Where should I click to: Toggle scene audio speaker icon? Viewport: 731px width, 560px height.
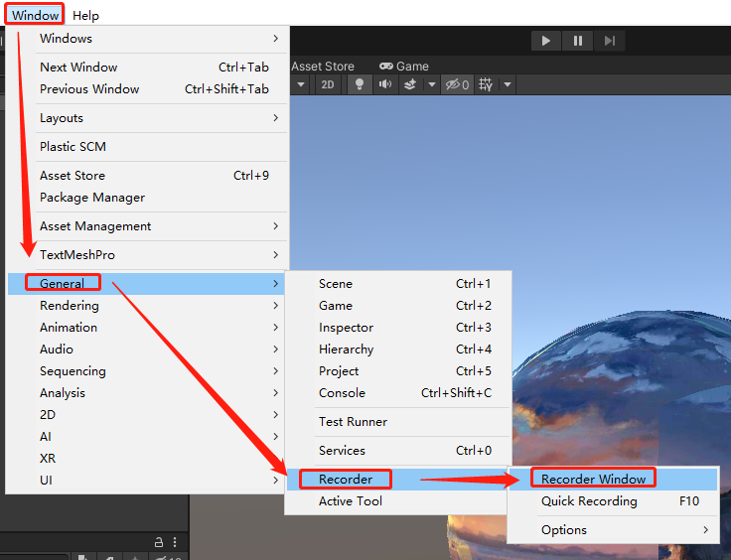385,84
